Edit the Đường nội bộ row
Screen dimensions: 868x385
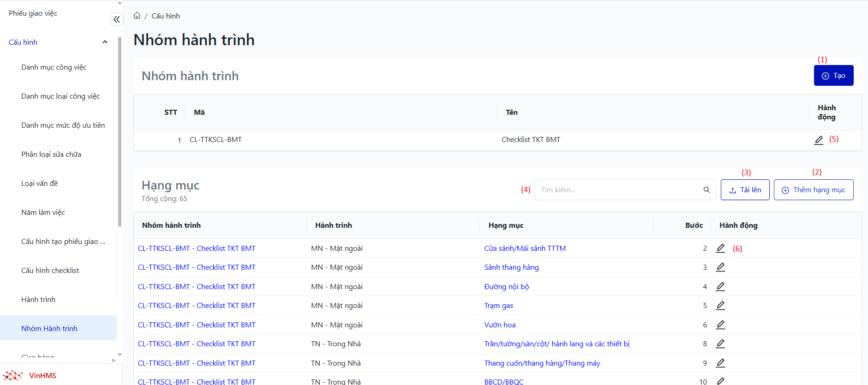[720, 287]
